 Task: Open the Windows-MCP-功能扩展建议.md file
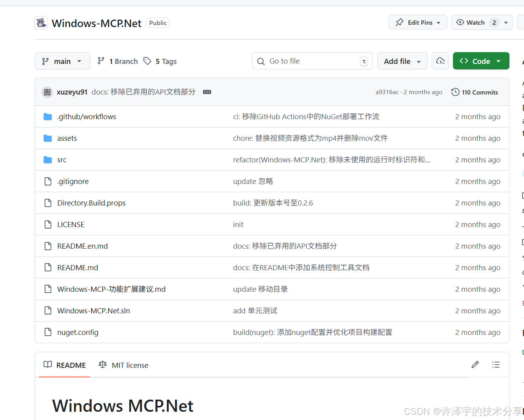pyautogui.click(x=111, y=289)
